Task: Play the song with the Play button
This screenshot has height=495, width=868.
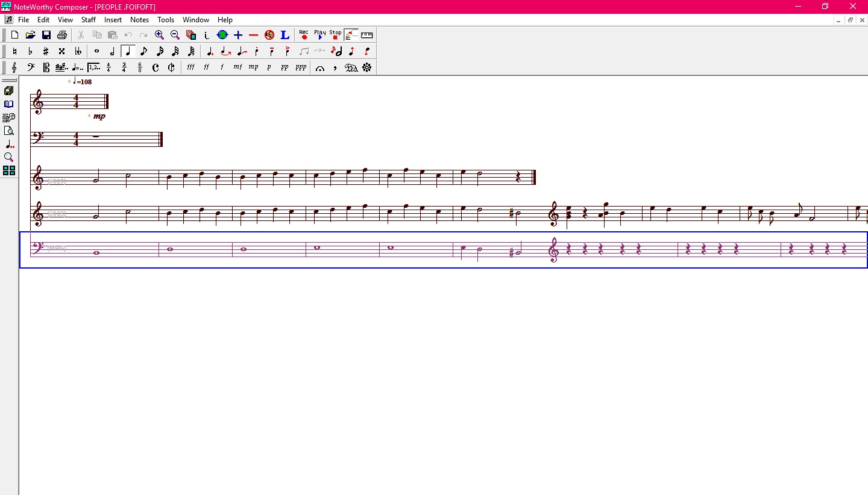Action: [x=319, y=35]
